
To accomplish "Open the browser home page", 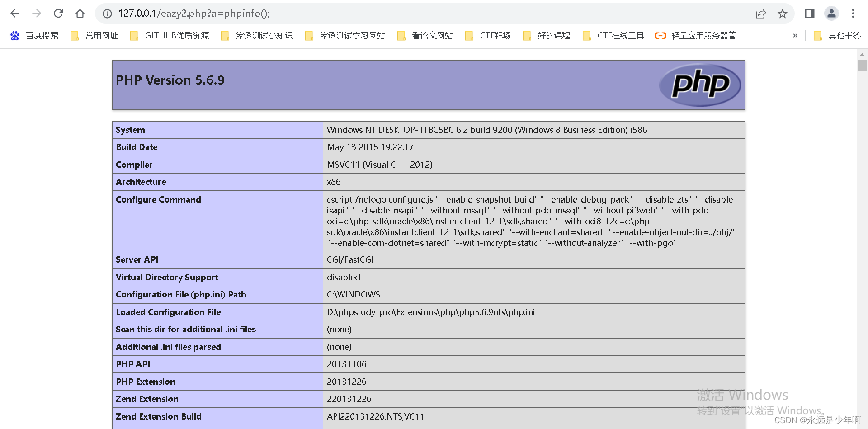I will click(x=80, y=14).
